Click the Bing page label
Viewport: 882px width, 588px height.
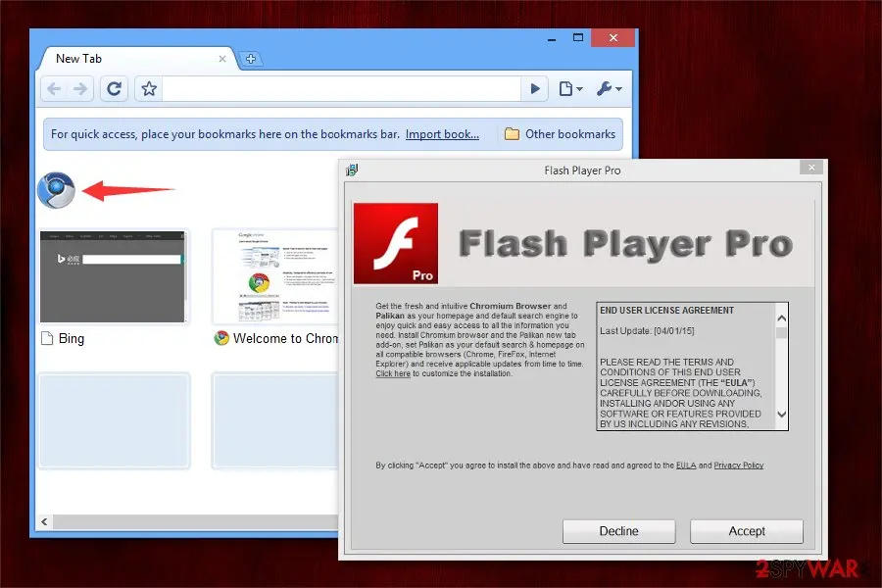[x=72, y=339]
